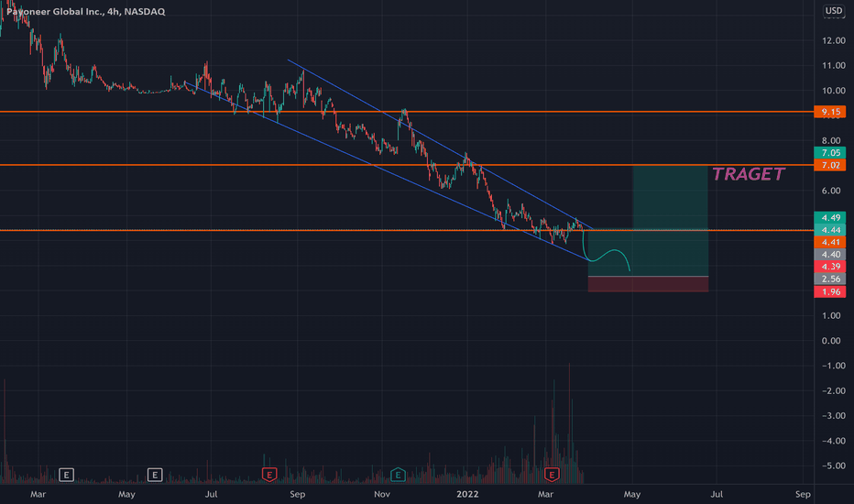854x504 pixels.
Task: Click the −3.00 price axis value
Action: [x=834, y=416]
